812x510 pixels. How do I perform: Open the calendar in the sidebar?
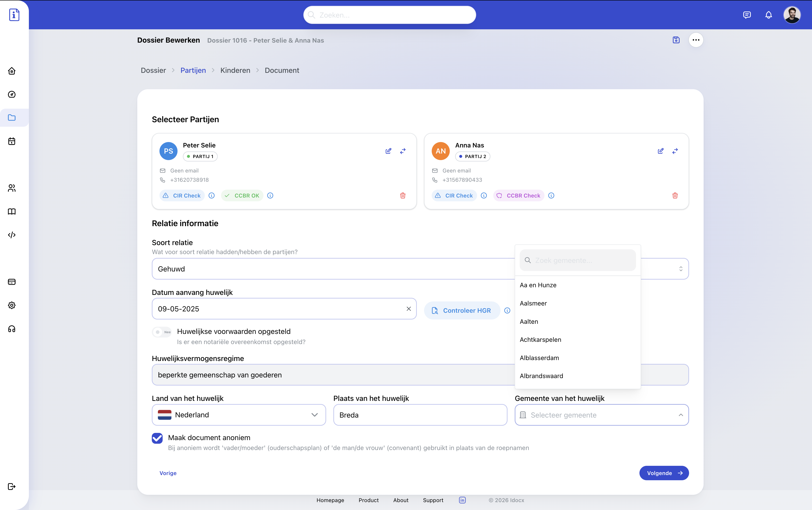pos(12,141)
